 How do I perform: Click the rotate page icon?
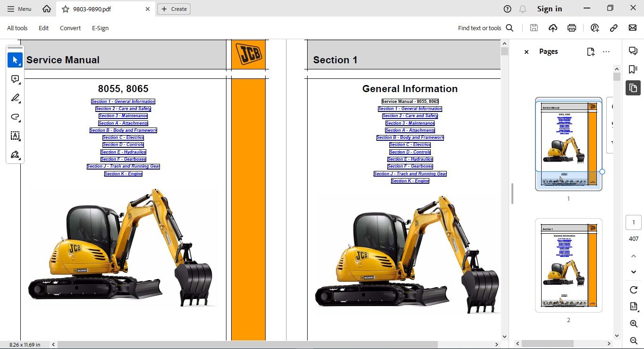click(634, 289)
